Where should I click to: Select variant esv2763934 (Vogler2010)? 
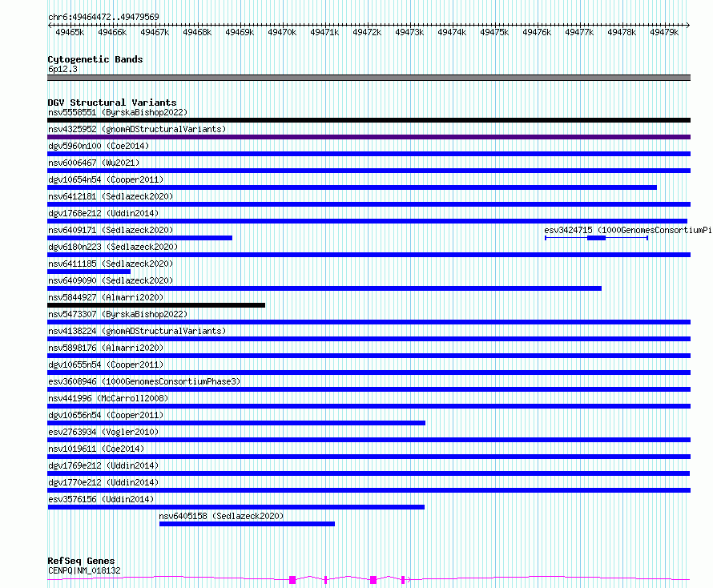[x=103, y=432]
